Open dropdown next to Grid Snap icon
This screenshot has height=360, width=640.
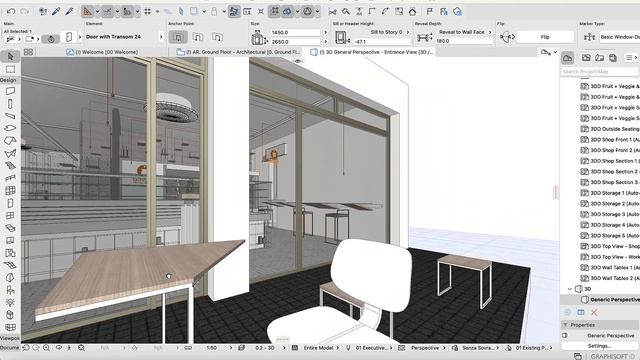(157, 11)
